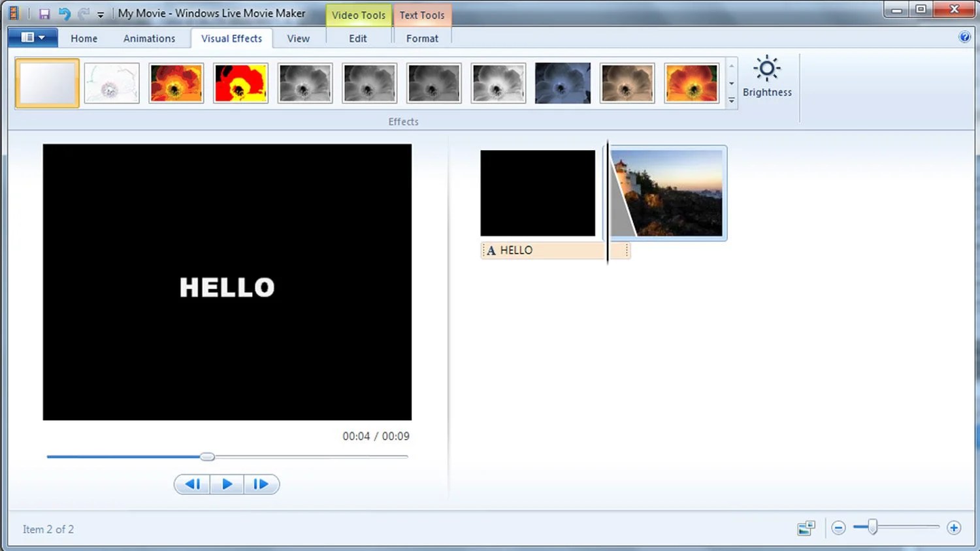Open the Text Tools Format tab
This screenshot has height=551, width=980.
(422, 38)
